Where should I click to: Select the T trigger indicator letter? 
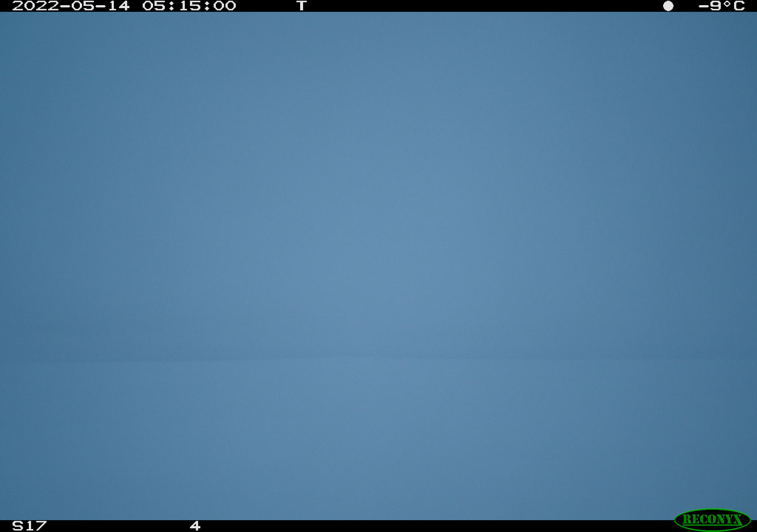click(302, 6)
